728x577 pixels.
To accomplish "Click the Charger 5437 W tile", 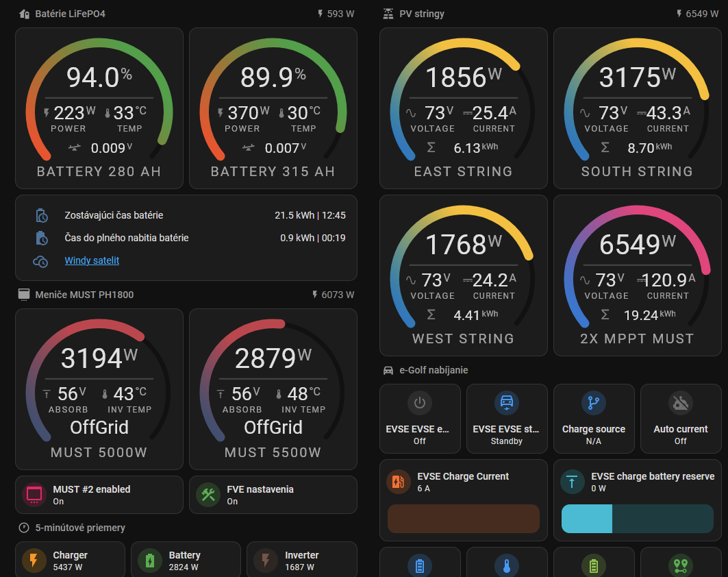I will [70, 559].
